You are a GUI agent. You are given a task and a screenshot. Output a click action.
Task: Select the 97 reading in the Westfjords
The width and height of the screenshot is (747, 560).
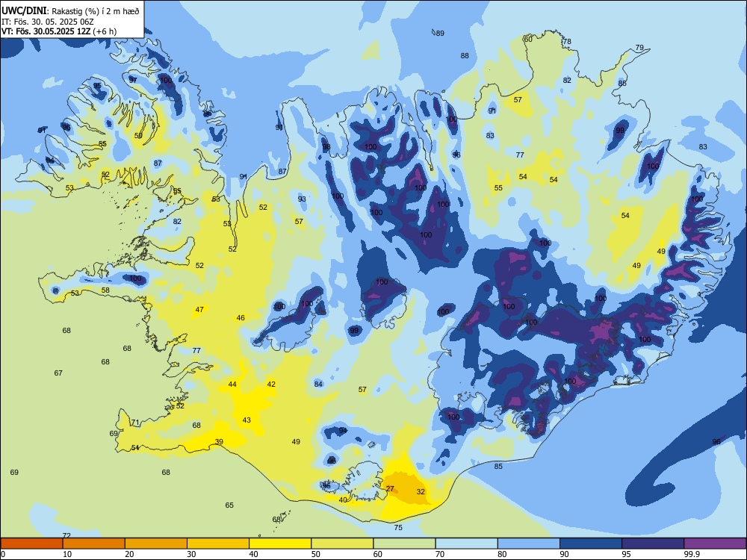pos(133,80)
